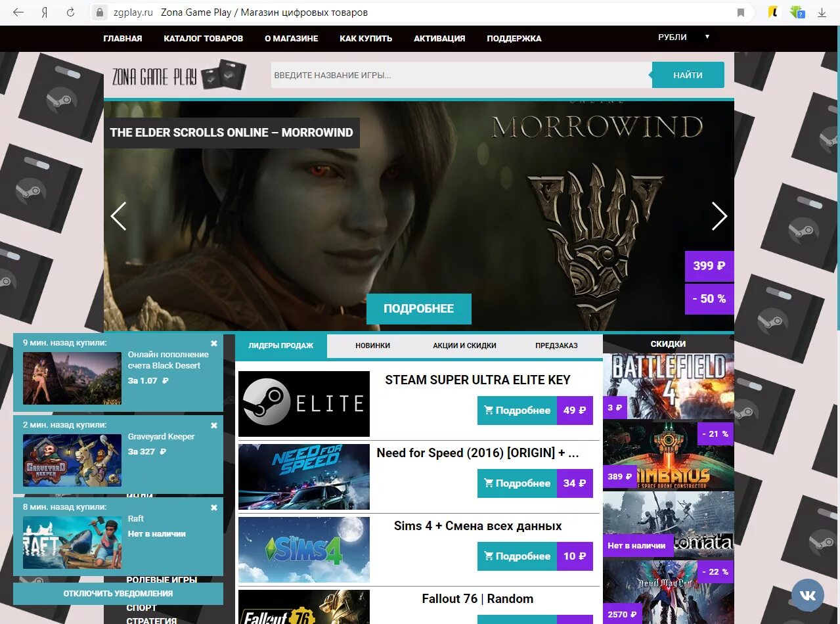Open КАК КУПИТЬ menu item
Screen dimensions: 840x624
(x=366, y=39)
